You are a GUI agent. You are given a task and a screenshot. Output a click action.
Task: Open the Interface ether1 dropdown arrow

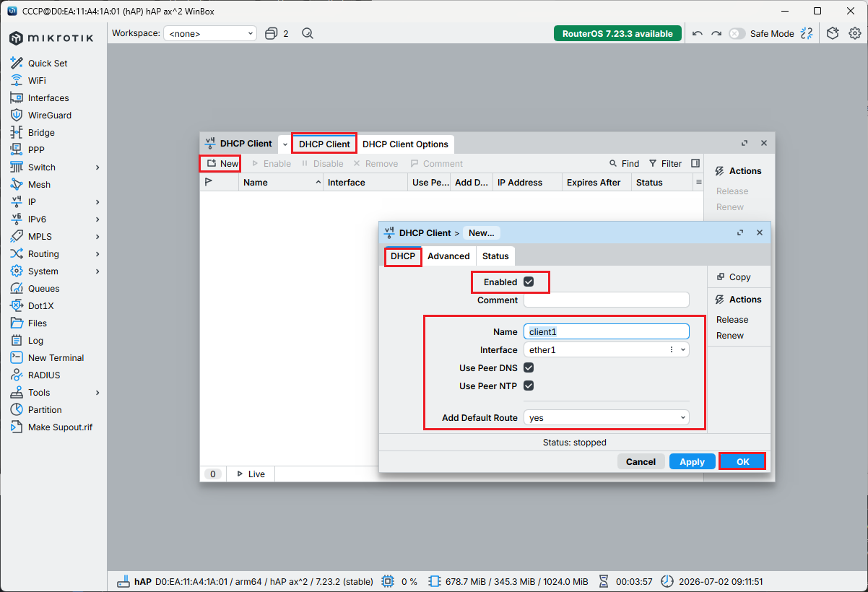[683, 349]
